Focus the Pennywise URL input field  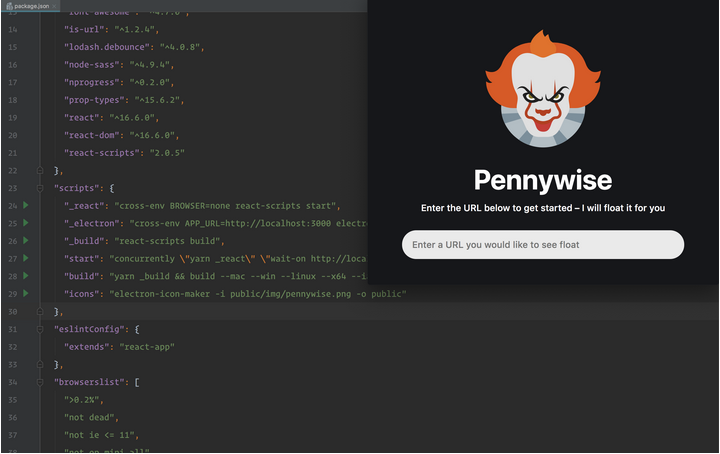(x=543, y=245)
